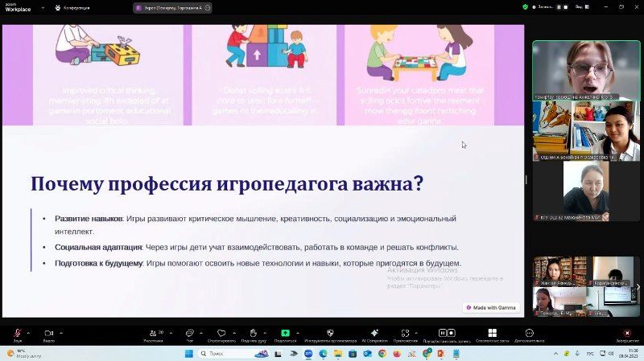Click the red End meeting button
This screenshot has width=644, height=361.
pos(627,333)
